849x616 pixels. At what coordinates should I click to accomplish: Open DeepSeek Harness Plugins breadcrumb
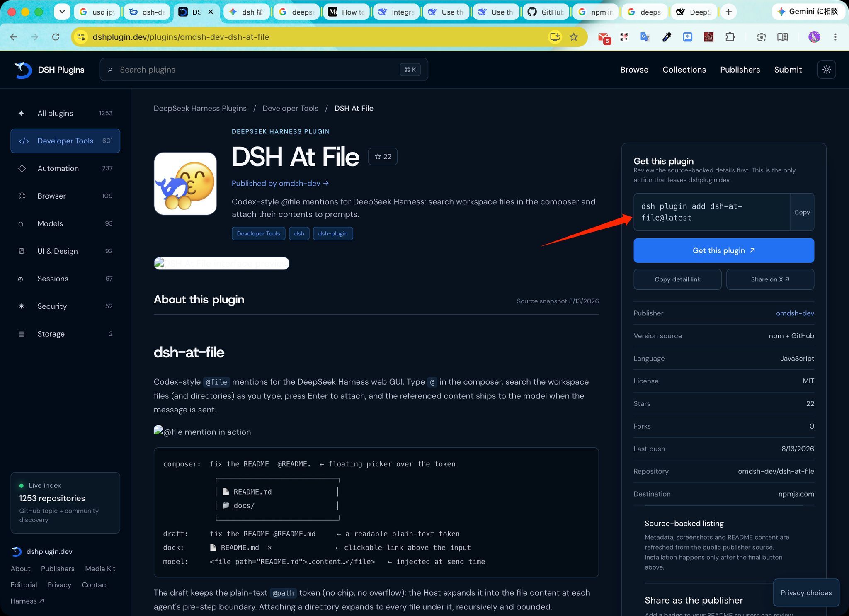pyautogui.click(x=200, y=108)
